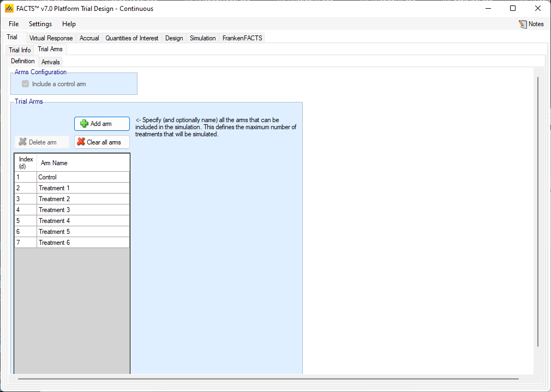551x392 pixels.
Task: Open the Design tab
Action: 174,38
